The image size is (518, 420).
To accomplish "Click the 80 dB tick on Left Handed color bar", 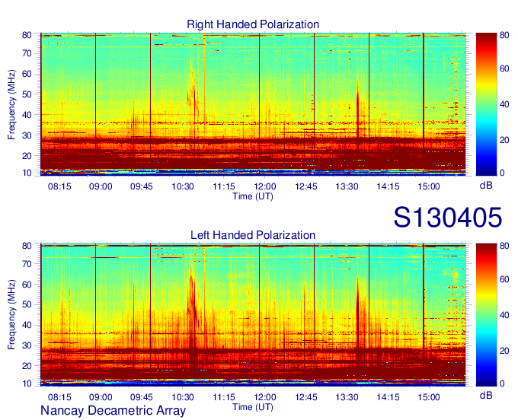I will coord(504,246).
